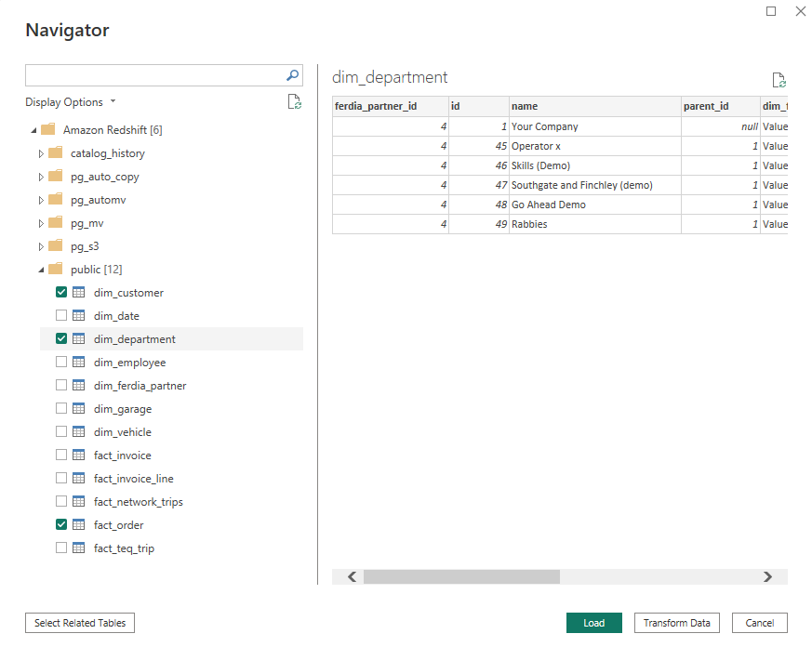Expand the pg_mv schema arrow
This screenshot has width=812, height=647.
pos(41,223)
